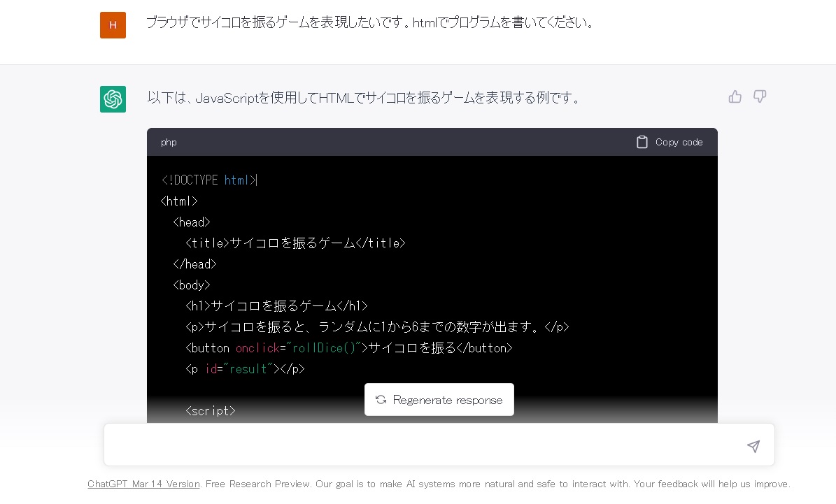Open the ChatGPT Mar 14 Version link
This screenshot has width=836, height=504.
point(144,484)
